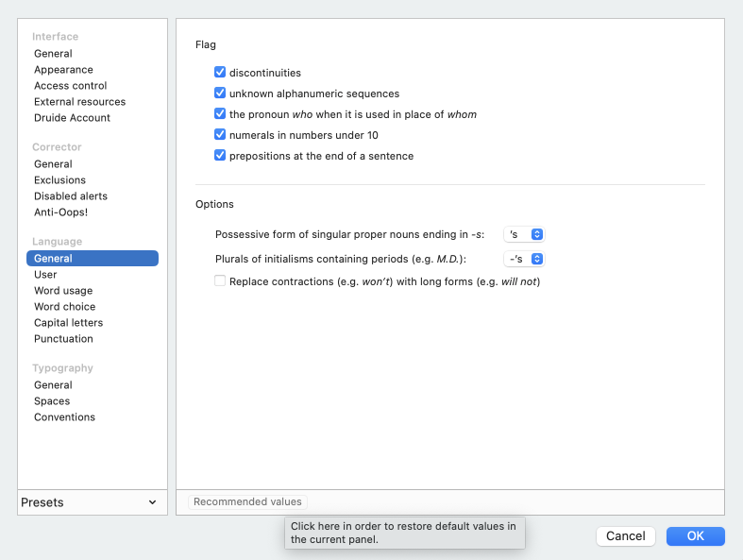This screenshot has width=743, height=560.
Task: Uncheck prepositions at end of sentence
Action: (220, 156)
